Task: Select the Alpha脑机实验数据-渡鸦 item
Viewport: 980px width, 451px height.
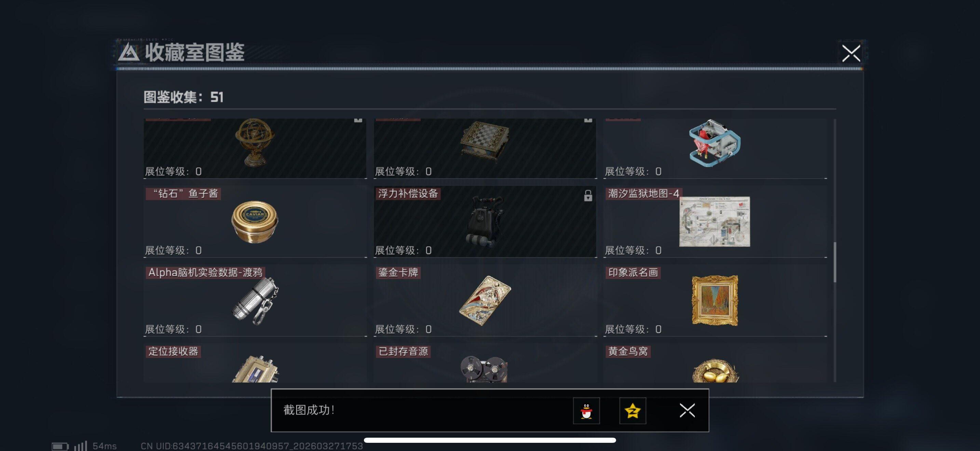Action: 255,300
